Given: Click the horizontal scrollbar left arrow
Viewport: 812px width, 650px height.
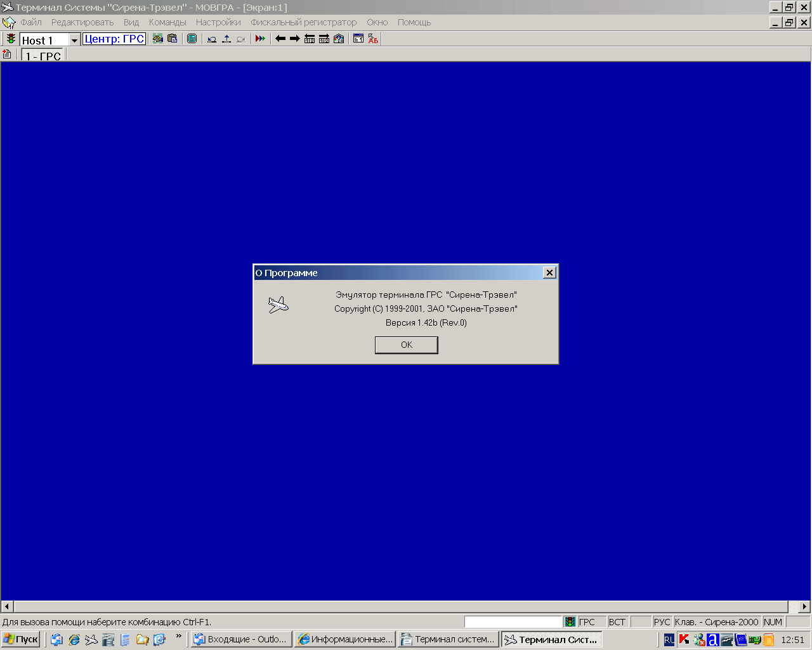Looking at the screenshot, I should (7, 606).
